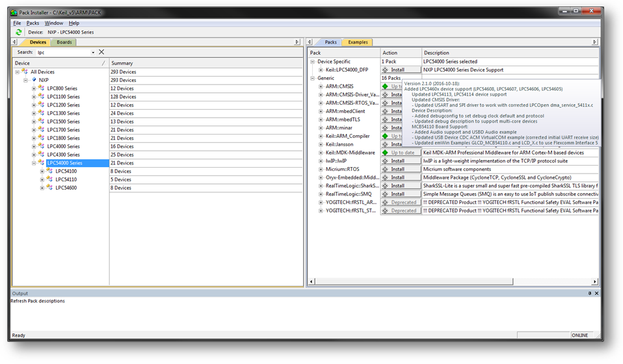Expand the LPC54600 sub-node

(x=42, y=188)
